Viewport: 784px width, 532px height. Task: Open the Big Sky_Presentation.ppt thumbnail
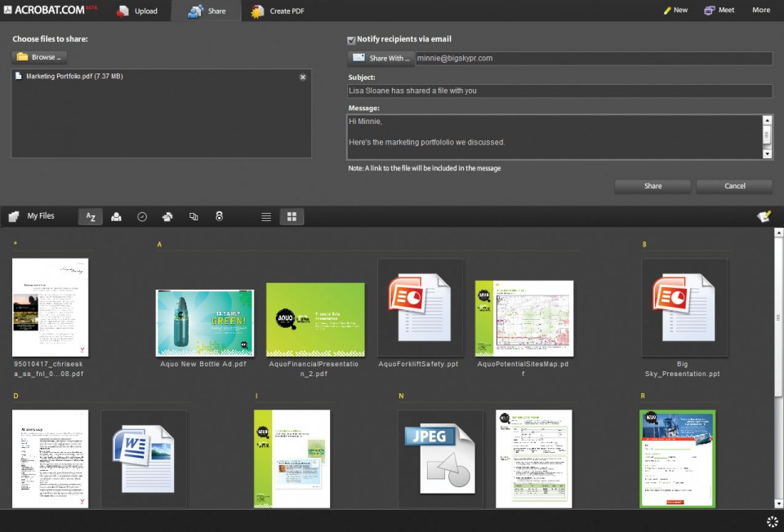pyautogui.click(x=685, y=308)
